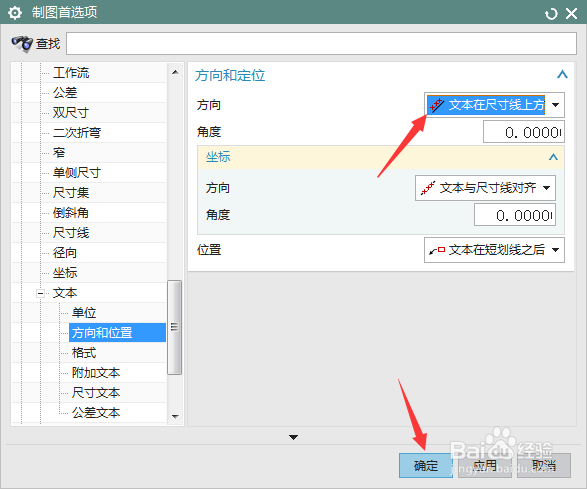Click the binoculars 查找 icon

coord(22,44)
